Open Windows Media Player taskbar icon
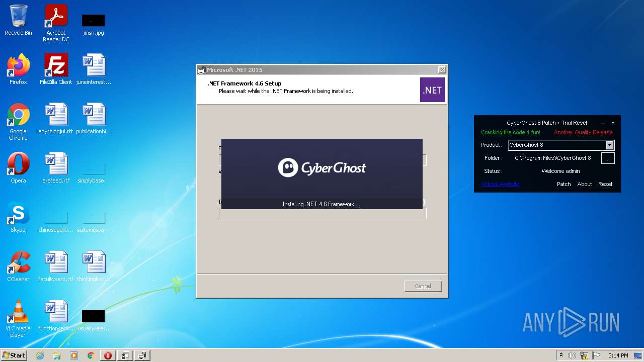This screenshot has width=644, height=362. tap(74, 355)
